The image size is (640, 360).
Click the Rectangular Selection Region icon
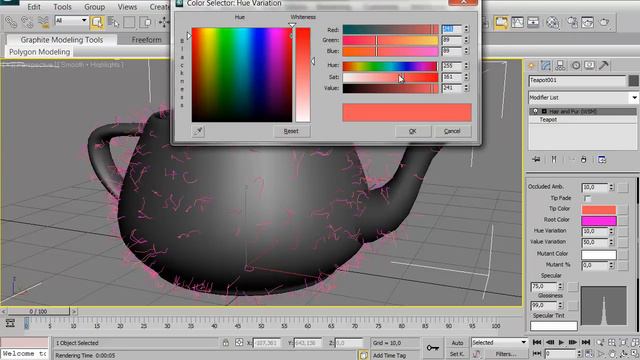tap(129, 22)
